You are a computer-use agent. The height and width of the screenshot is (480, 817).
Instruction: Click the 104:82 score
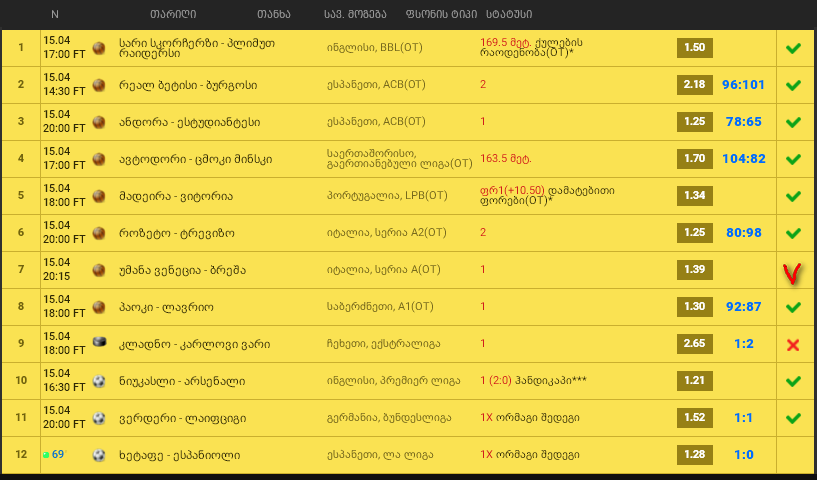click(x=744, y=158)
